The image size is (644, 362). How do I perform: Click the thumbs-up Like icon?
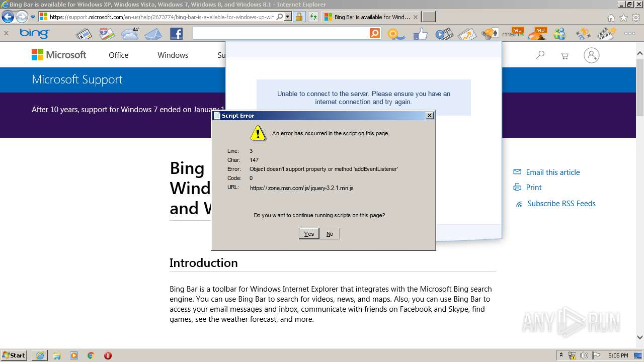420,34
